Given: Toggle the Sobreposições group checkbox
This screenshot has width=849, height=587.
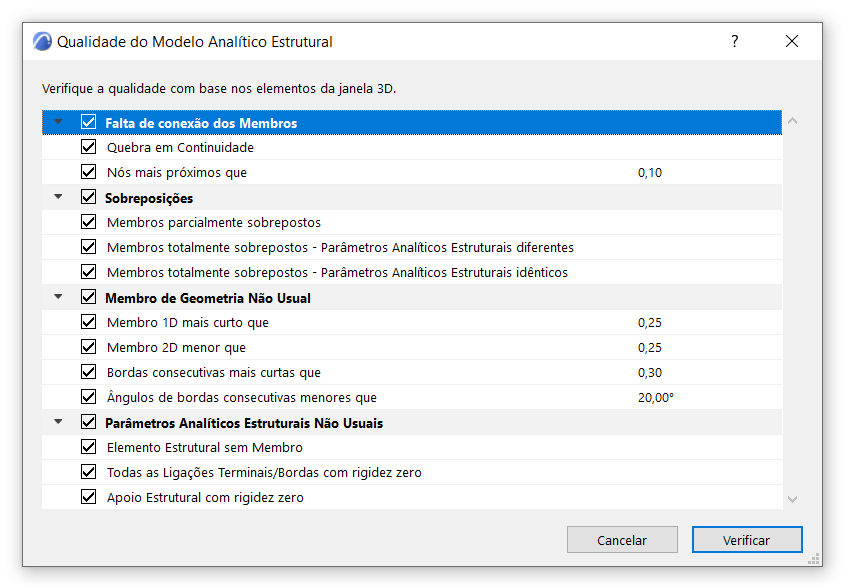Looking at the screenshot, I should [x=89, y=197].
